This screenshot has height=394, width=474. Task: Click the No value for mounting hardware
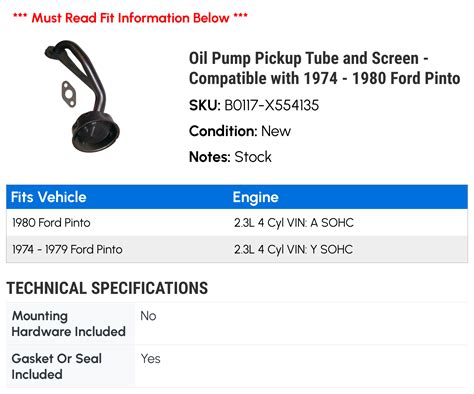[x=148, y=316]
